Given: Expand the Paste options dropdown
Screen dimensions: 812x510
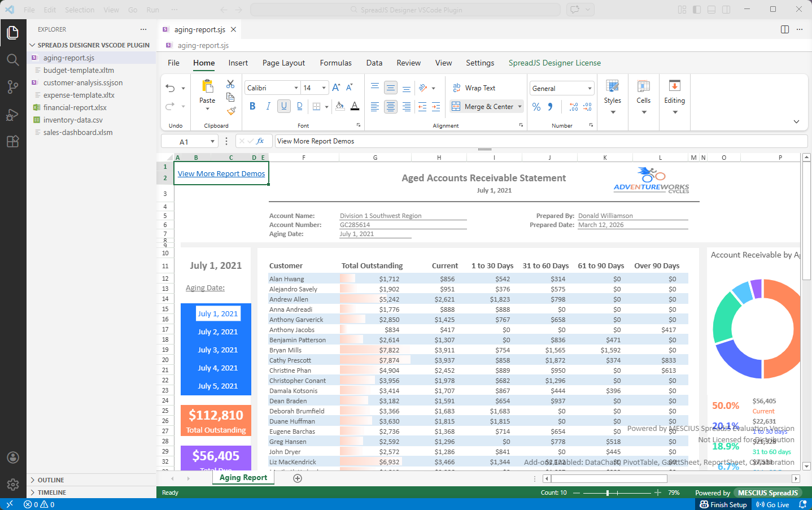Looking at the screenshot, I should point(207,109).
